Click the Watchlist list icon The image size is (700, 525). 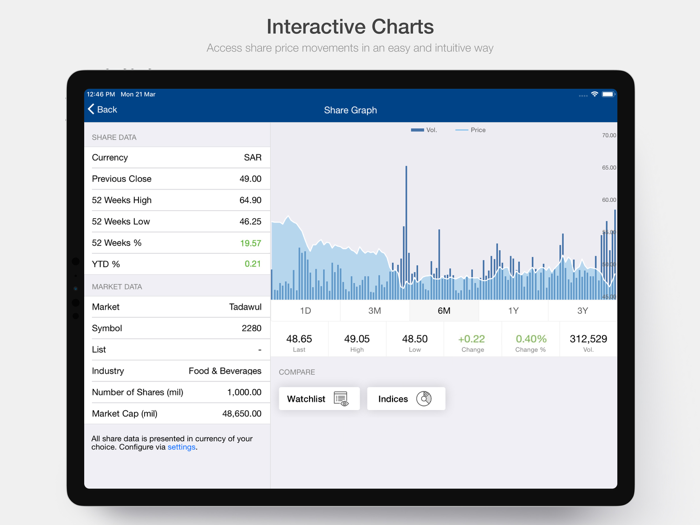pyautogui.click(x=341, y=399)
